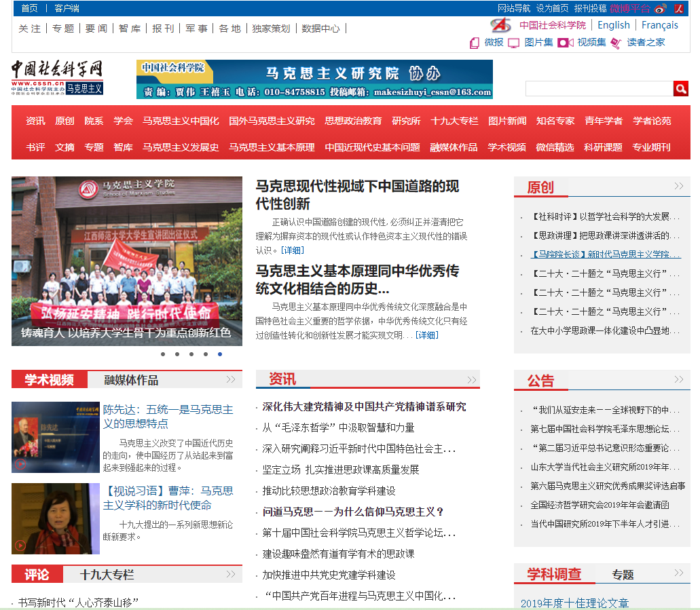Open the 微报 phone icon link
This screenshot has width=700, height=610.
[474, 43]
